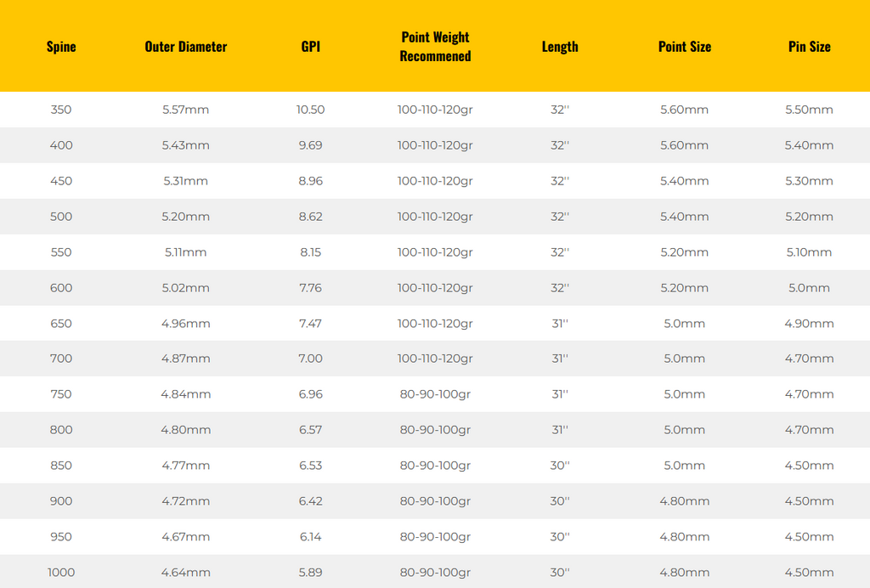Click the 7.00 GPI value

311,359
